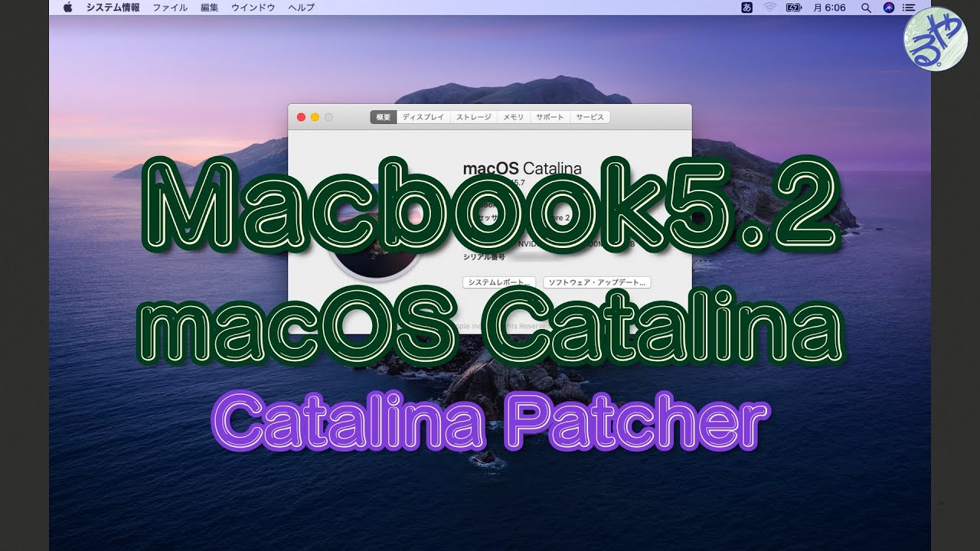Image resolution: width=980 pixels, height=551 pixels.
Task: Click the システムレポート button
Action: tap(499, 282)
